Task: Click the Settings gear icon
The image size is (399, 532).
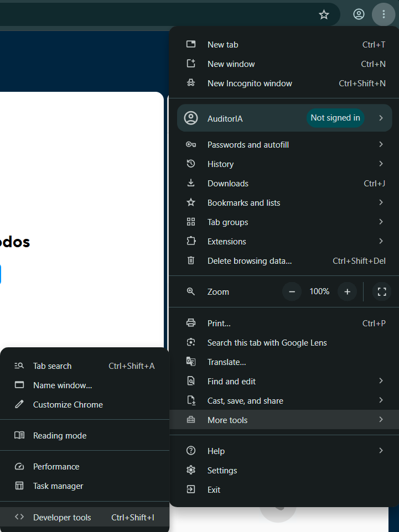Action: (x=191, y=470)
